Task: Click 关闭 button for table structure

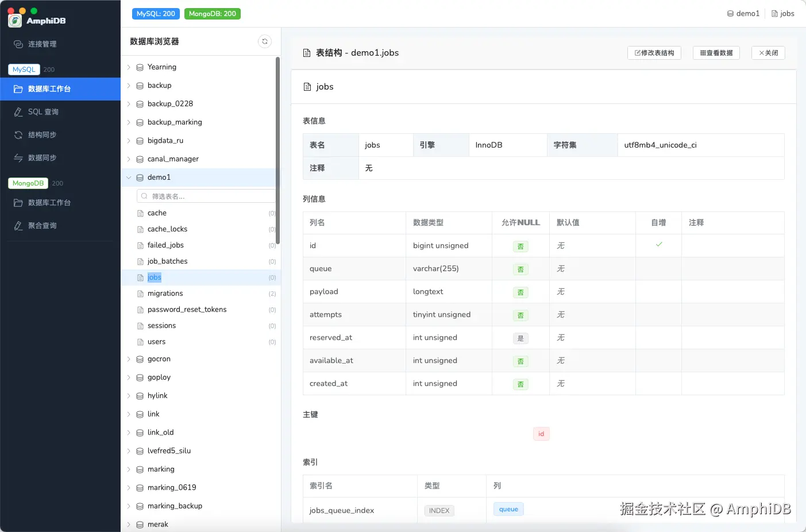Action: (768, 53)
